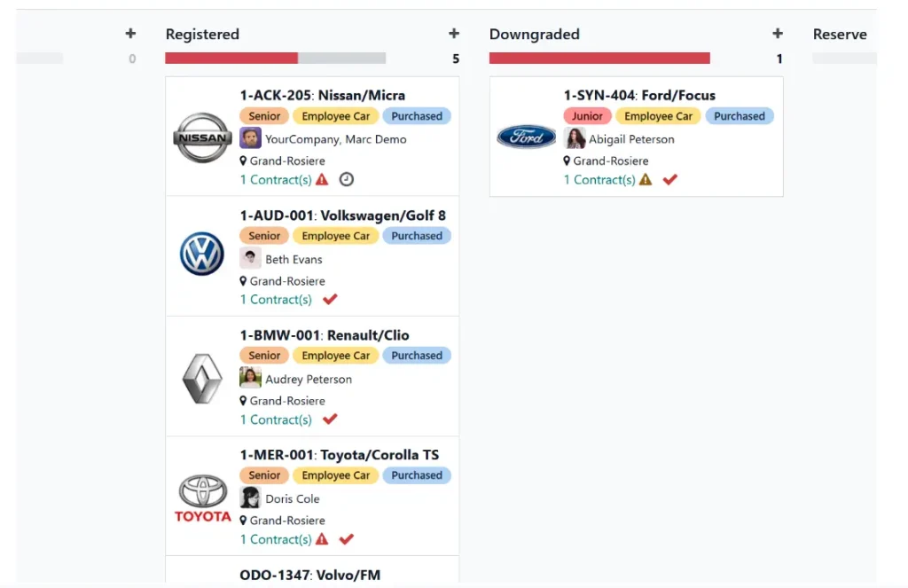Viewport: 908px width, 588px height.
Task: Open 1 Contract(s) link on Nissan/Micra
Action: click(x=277, y=179)
